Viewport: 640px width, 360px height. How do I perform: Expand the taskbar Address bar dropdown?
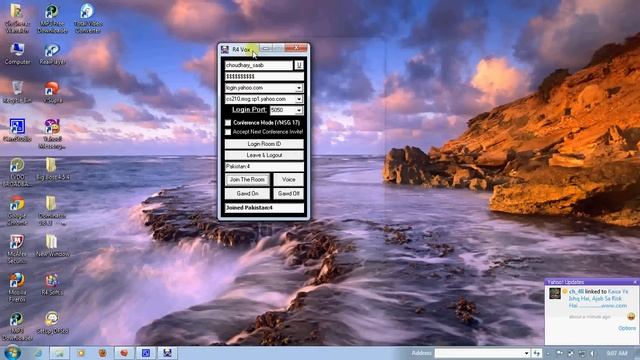(x=526, y=353)
